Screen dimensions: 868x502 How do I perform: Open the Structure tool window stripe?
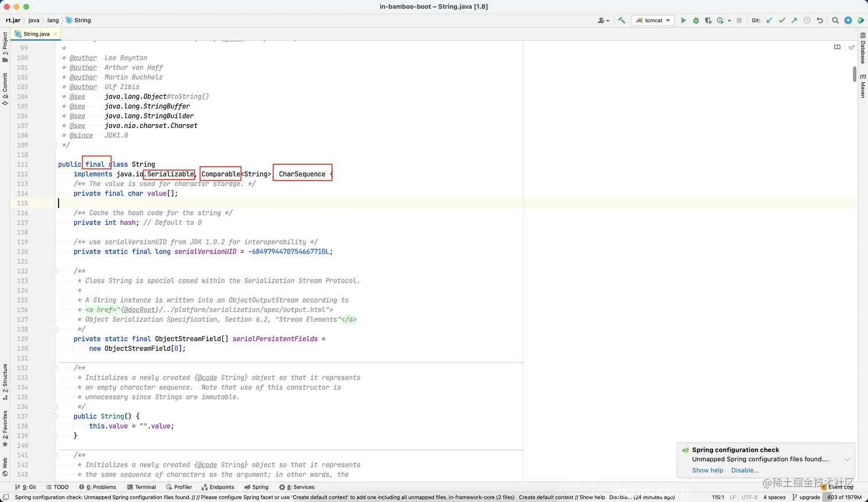pos(5,382)
